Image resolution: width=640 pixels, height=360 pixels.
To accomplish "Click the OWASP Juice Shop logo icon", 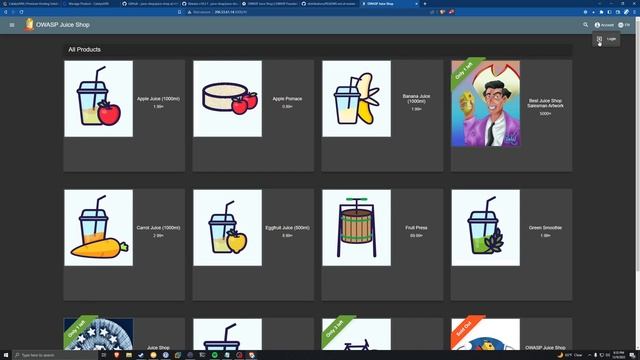I will 29,24.
